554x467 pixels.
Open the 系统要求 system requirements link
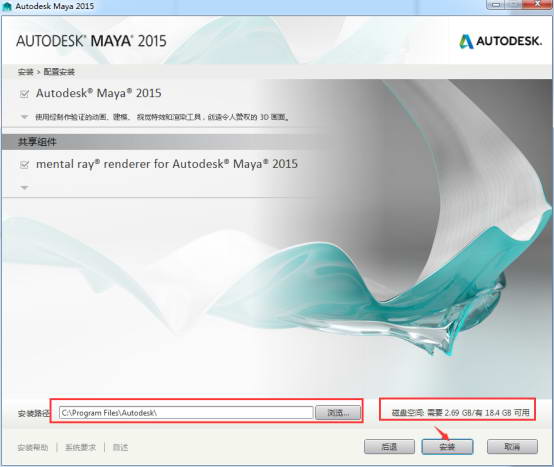pyautogui.click(x=80, y=448)
